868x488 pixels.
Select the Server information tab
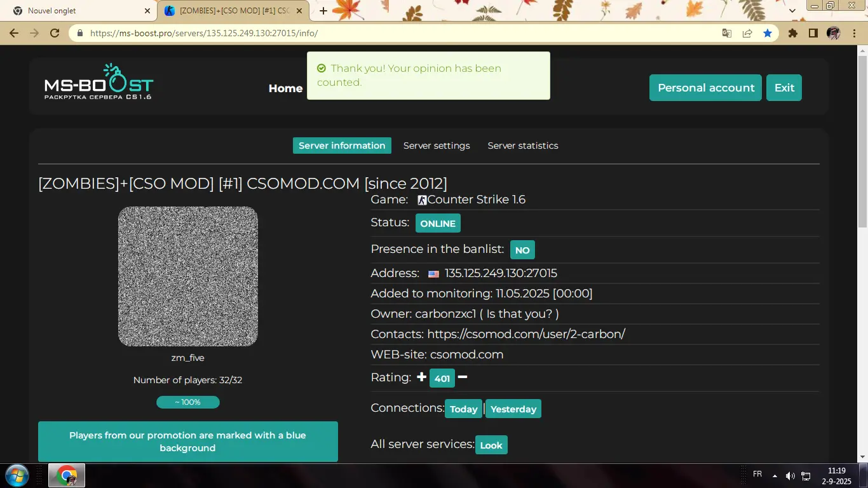pos(342,146)
